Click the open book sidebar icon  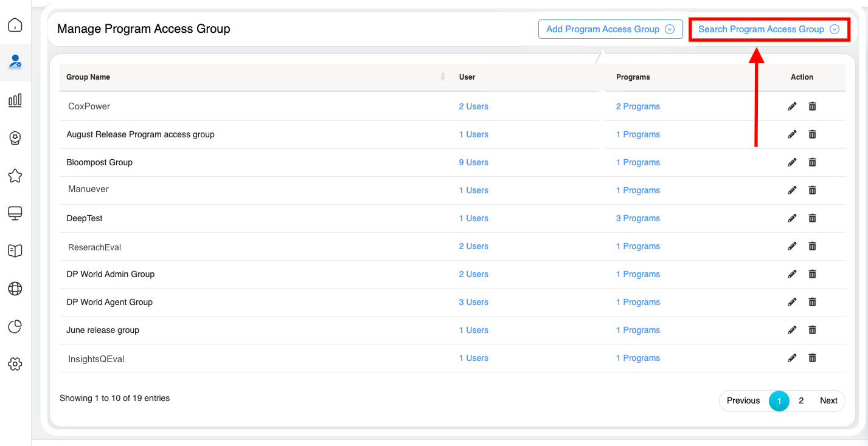point(15,251)
